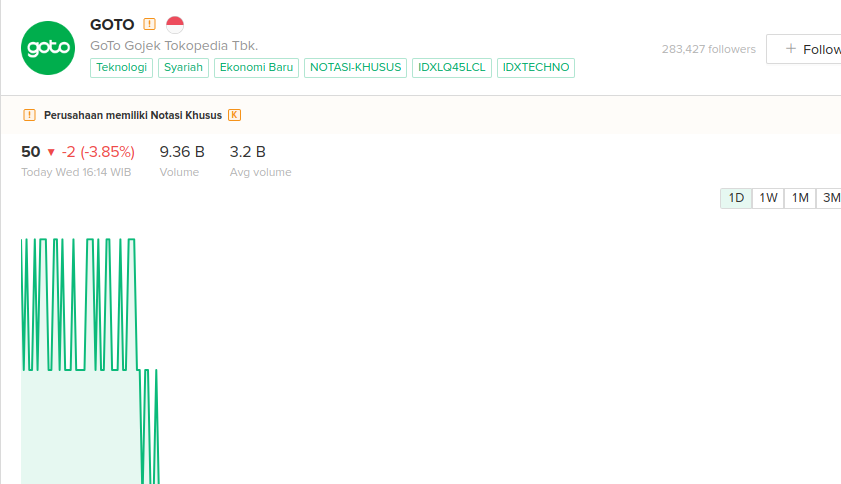Screen dimensions: 841x484
Task: Open the Ekonomi Baru tag
Action: (256, 68)
